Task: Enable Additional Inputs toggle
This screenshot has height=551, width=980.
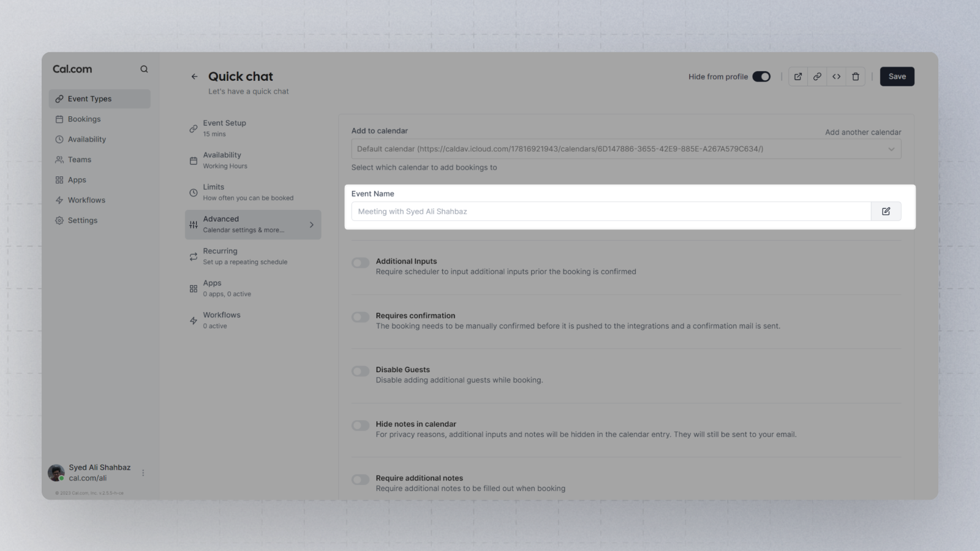Action: click(x=361, y=263)
